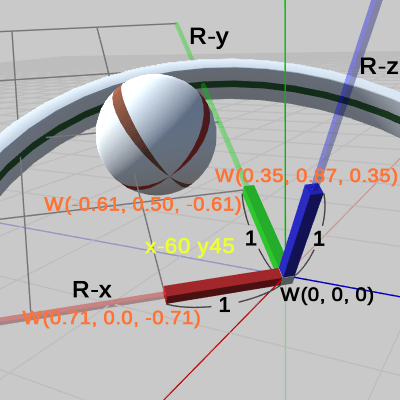This screenshot has width=400, height=400.
Task: Select the solid red X axis bar
Action: (223, 285)
